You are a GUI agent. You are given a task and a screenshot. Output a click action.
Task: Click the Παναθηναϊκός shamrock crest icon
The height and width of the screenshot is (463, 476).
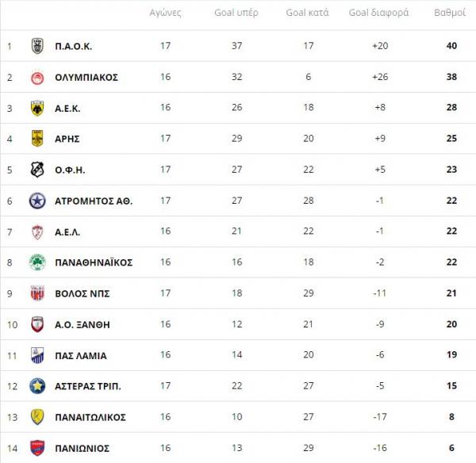coord(36,262)
